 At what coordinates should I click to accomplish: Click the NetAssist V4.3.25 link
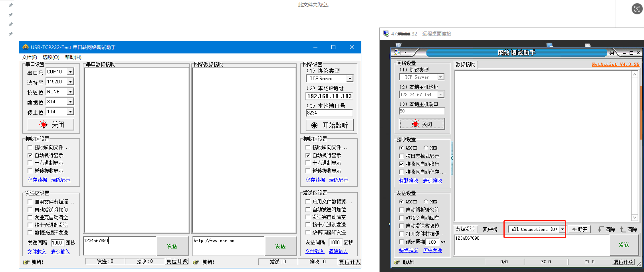615,64
